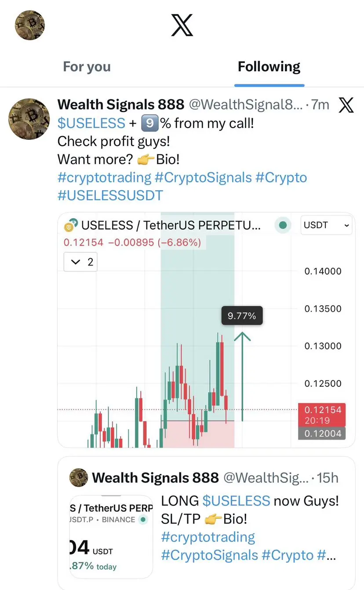Tap $USELESS cashtag in quoted tweet
Image resolution: width=364 pixels, height=590 pixels.
point(236,500)
